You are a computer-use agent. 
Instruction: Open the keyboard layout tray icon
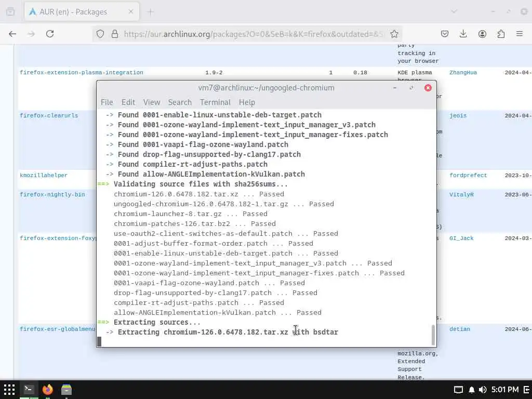pyautogui.click(x=458, y=390)
